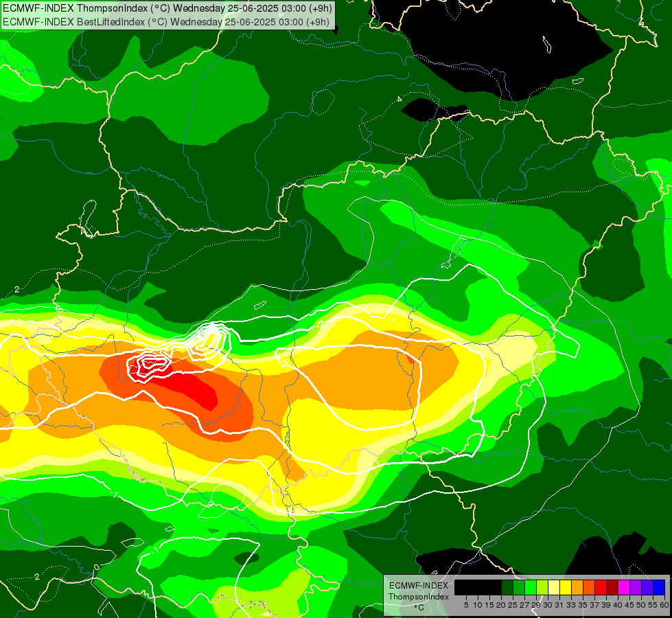Click the legend scale value 45
Viewport: 672px width, 618px height.
(630, 605)
